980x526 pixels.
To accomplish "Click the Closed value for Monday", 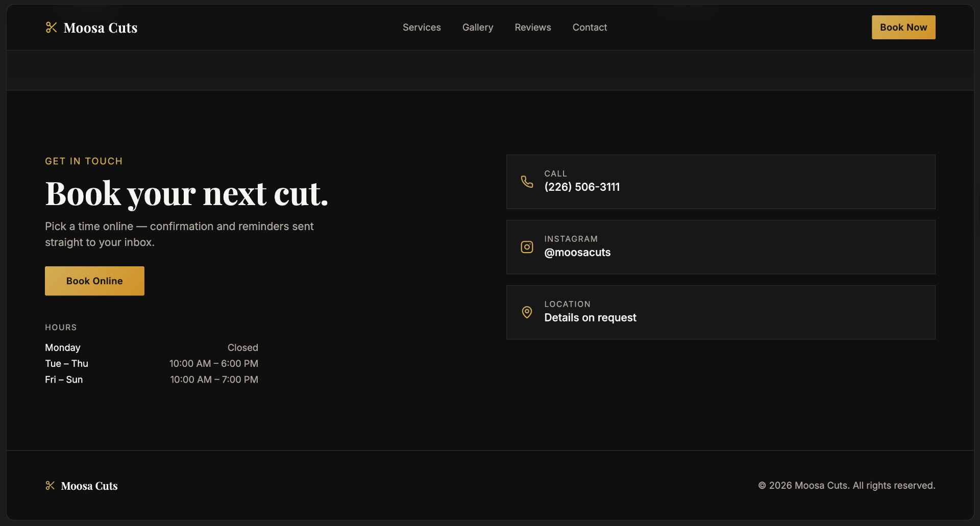I will pos(243,348).
